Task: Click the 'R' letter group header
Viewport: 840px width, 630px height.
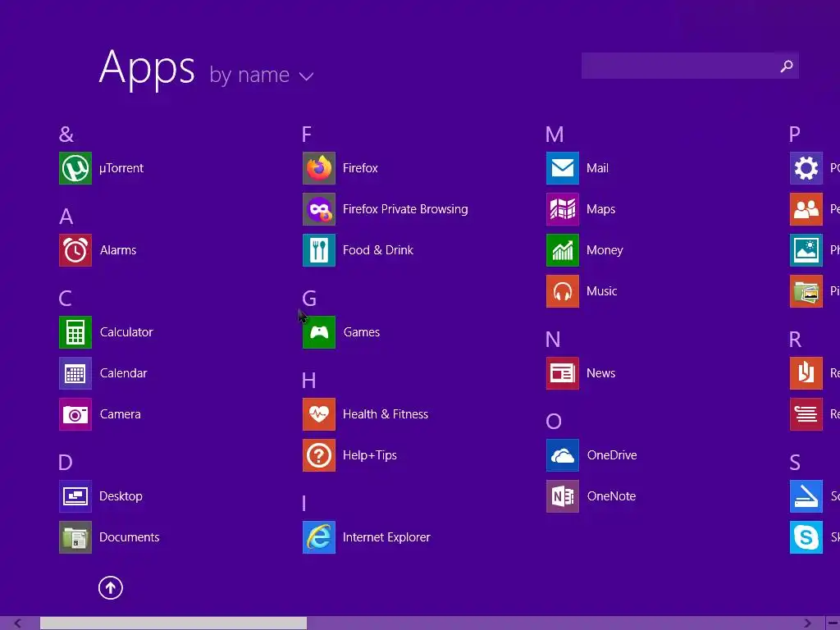Action: [x=795, y=340]
